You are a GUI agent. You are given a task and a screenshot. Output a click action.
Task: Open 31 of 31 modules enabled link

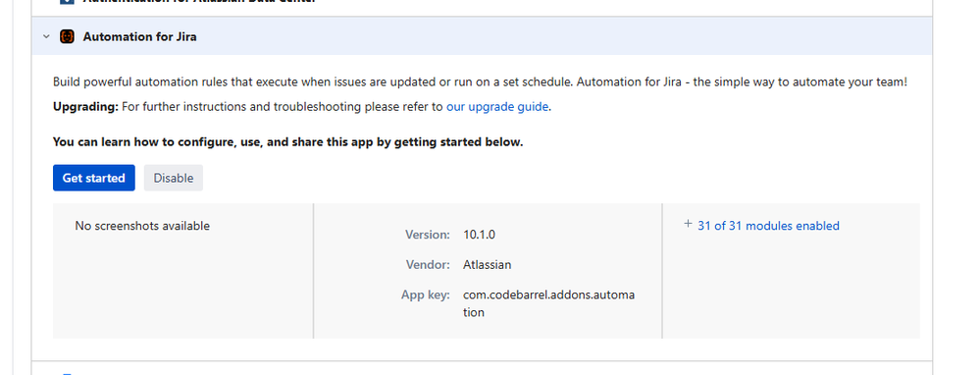[x=768, y=226]
